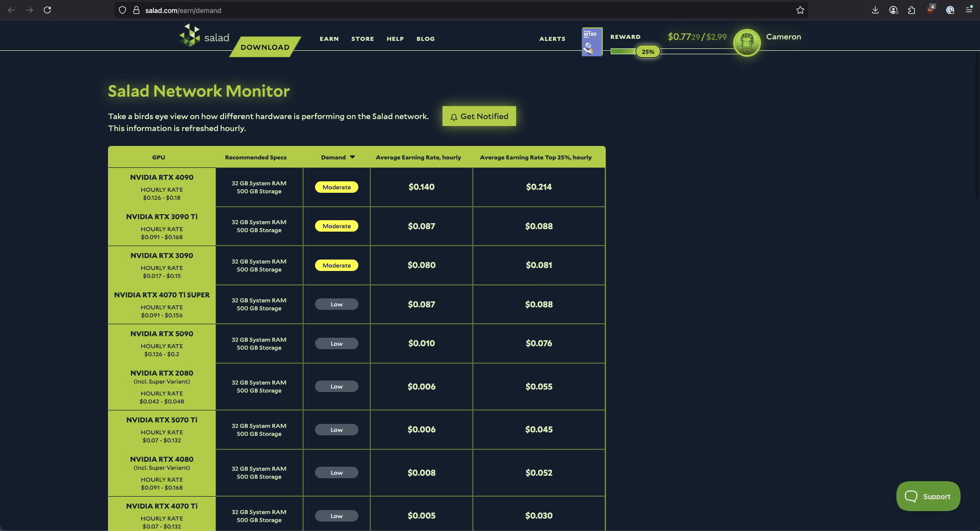This screenshot has height=531, width=980.
Task: Select the NVIDIA RTX 3090 entry
Action: 162,265
